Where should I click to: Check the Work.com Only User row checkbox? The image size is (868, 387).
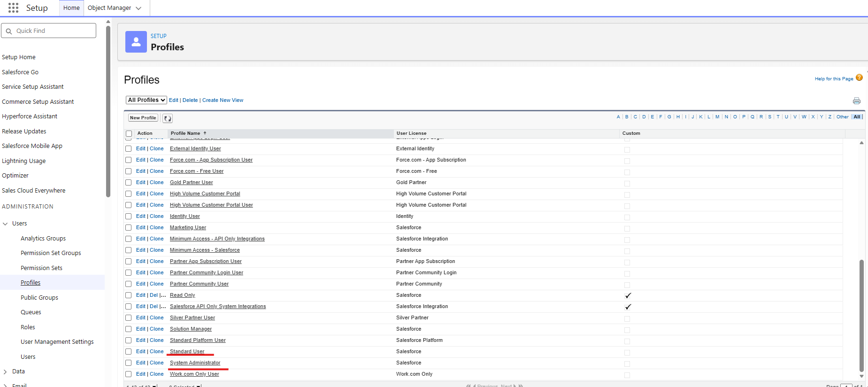point(128,374)
